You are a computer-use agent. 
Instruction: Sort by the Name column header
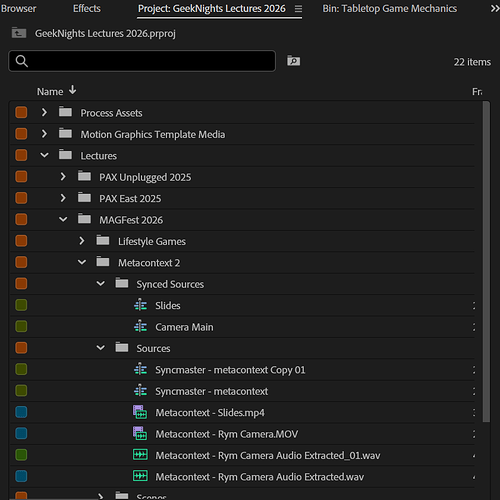pos(50,91)
